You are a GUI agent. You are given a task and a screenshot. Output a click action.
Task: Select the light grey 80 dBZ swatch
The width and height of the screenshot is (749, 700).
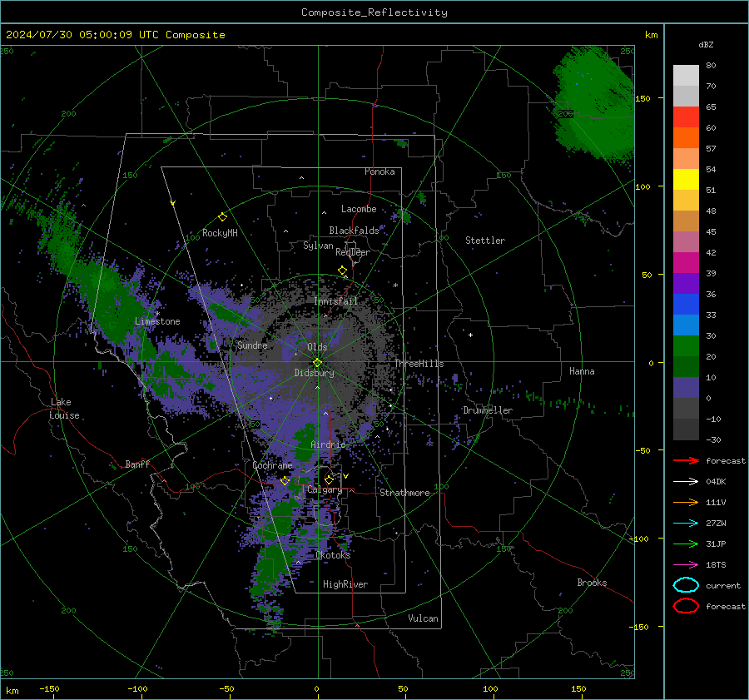pos(686,75)
